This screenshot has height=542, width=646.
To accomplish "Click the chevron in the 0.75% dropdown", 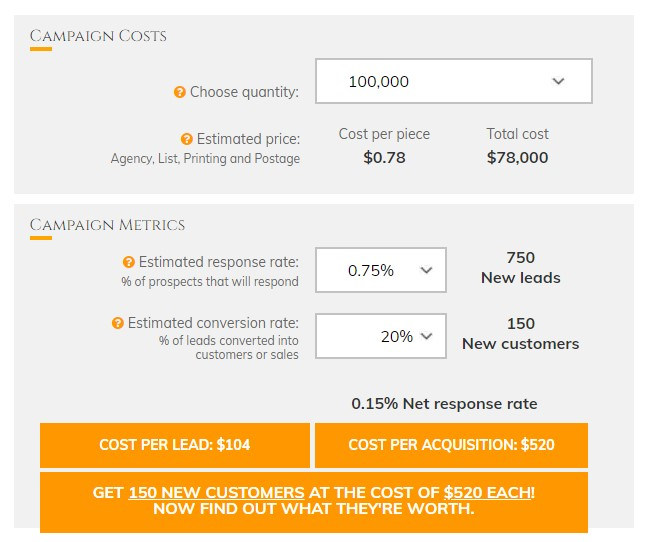I will pyautogui.click(x=426, y=270).
